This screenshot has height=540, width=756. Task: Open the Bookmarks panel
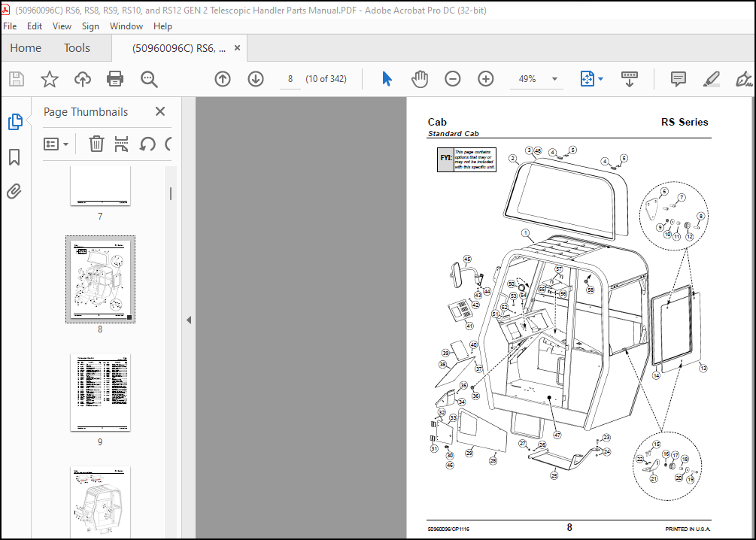click(14, 157)
